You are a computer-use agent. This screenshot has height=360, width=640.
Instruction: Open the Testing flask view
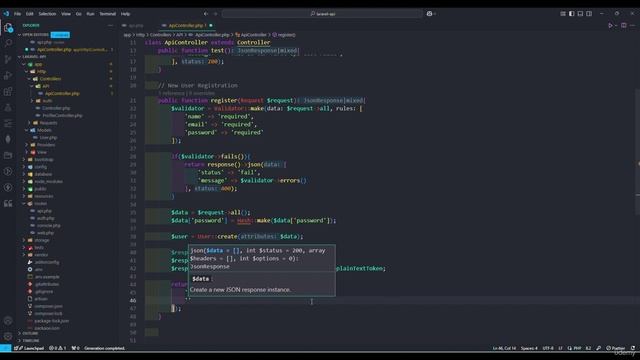(x=8, y=107)
